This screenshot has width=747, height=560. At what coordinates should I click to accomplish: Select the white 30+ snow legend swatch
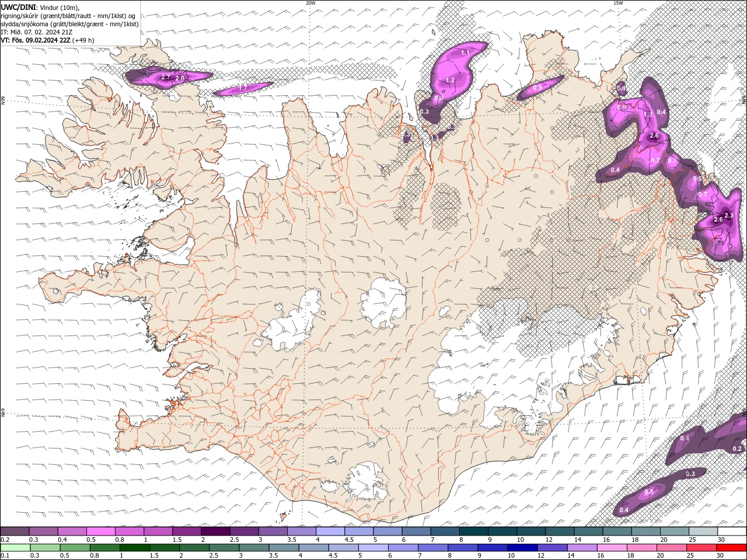732,531
